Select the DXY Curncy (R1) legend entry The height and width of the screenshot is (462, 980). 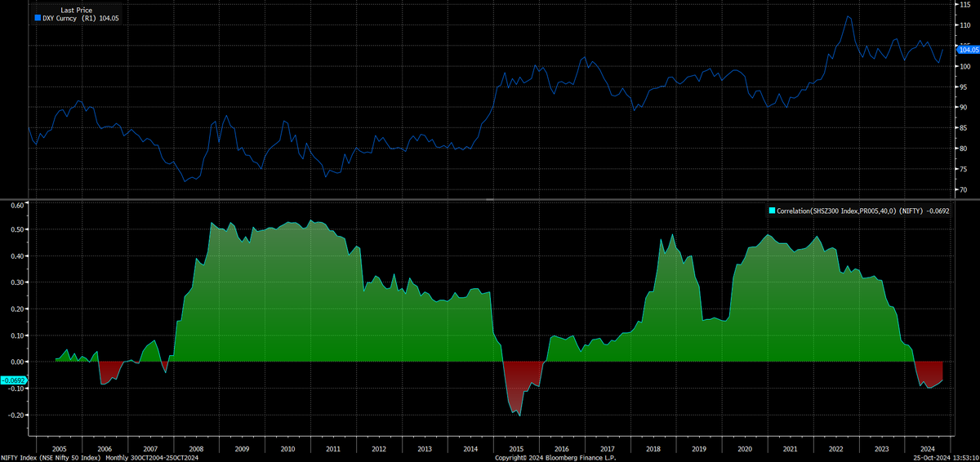pos(78,18)
